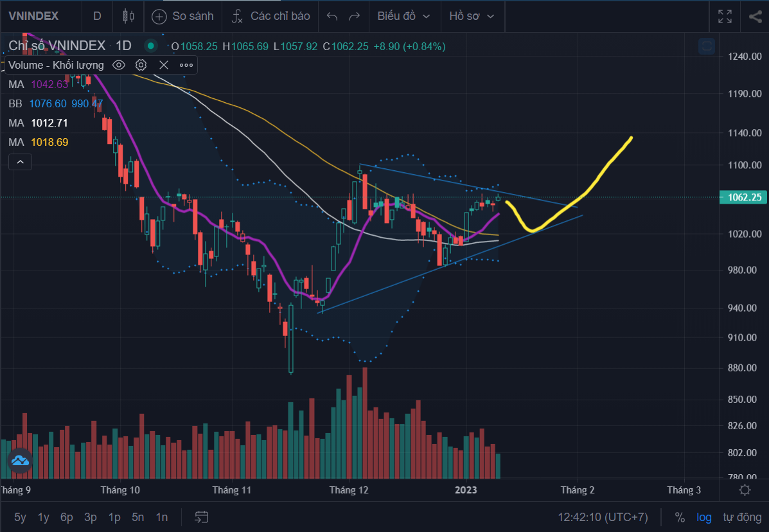Change the D interval setting
This screenshot has width=769, height=532.
[97, 16]
